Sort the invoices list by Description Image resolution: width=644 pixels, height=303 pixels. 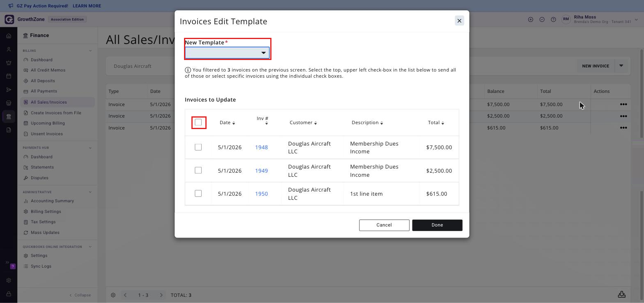[x=367, y=123]
